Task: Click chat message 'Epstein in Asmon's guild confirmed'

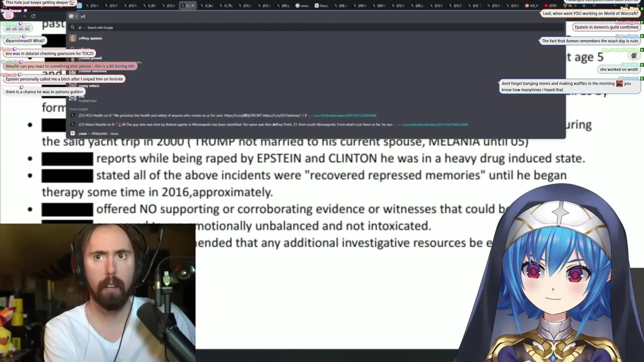Action: pyautogui.click(x=606, y=27)
